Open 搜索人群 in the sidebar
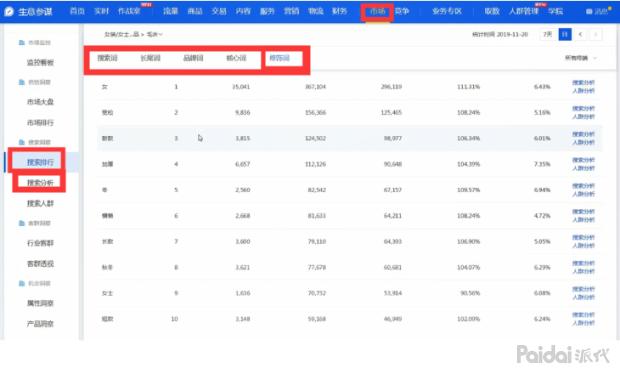 pos(40,203)
